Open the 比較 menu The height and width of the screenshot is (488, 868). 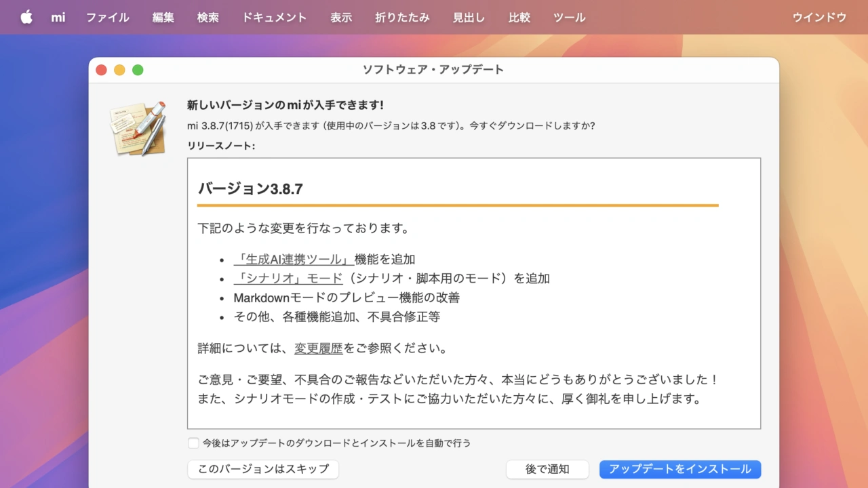(519, 18)
